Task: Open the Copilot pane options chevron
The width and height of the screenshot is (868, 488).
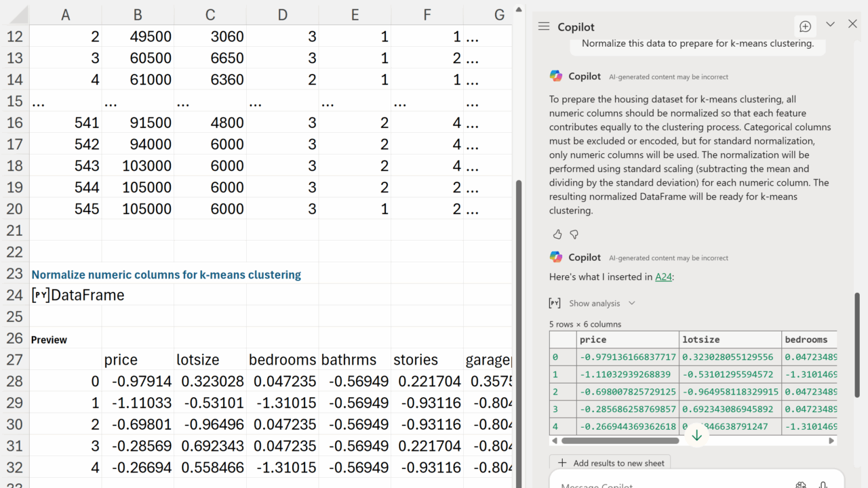Action: pyautogui.click(x=830, y=24)
